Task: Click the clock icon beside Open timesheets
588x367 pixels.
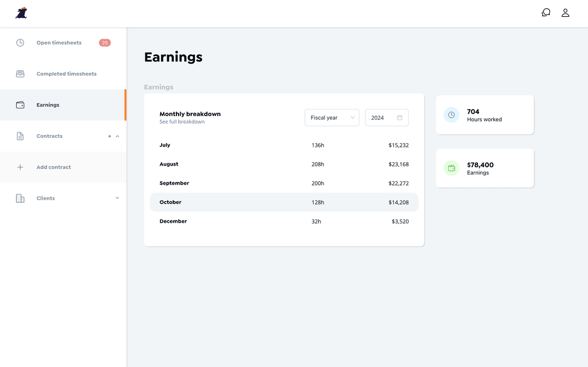Action: pos(20,42)
